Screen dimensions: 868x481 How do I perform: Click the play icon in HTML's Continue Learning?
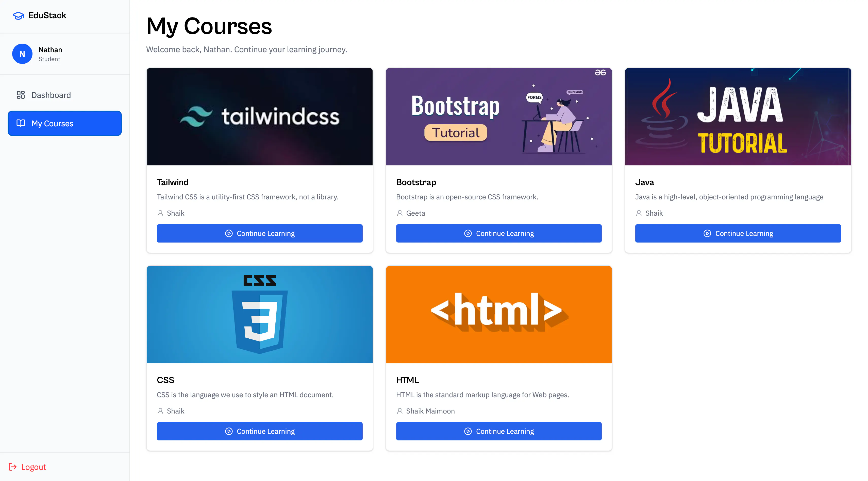coord(468,431)
